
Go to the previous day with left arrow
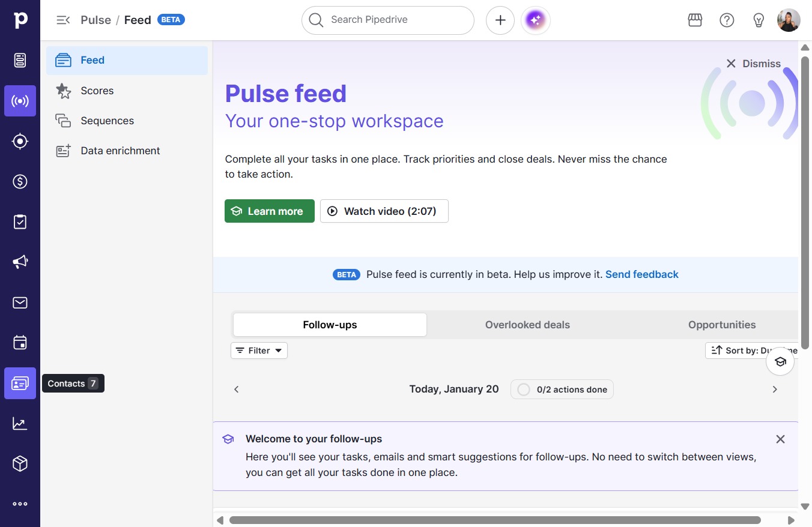237,390
